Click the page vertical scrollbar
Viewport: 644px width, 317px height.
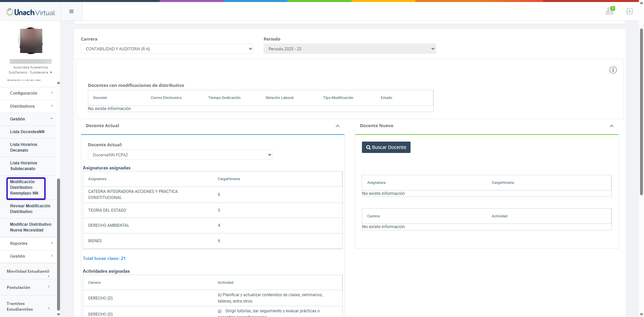click(x=641, y=111)
